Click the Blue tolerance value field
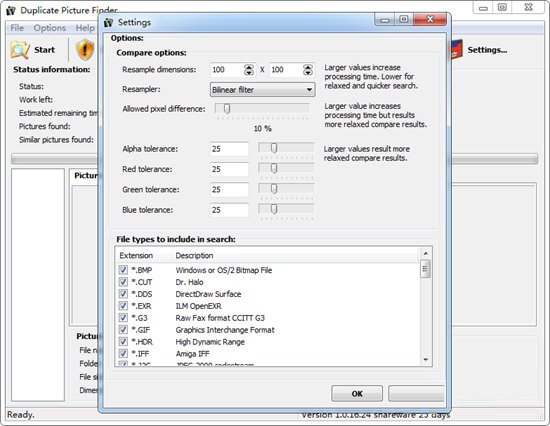The width and height of the screenshot is (550, 426). pyautogui.click(x=229, y=210)
